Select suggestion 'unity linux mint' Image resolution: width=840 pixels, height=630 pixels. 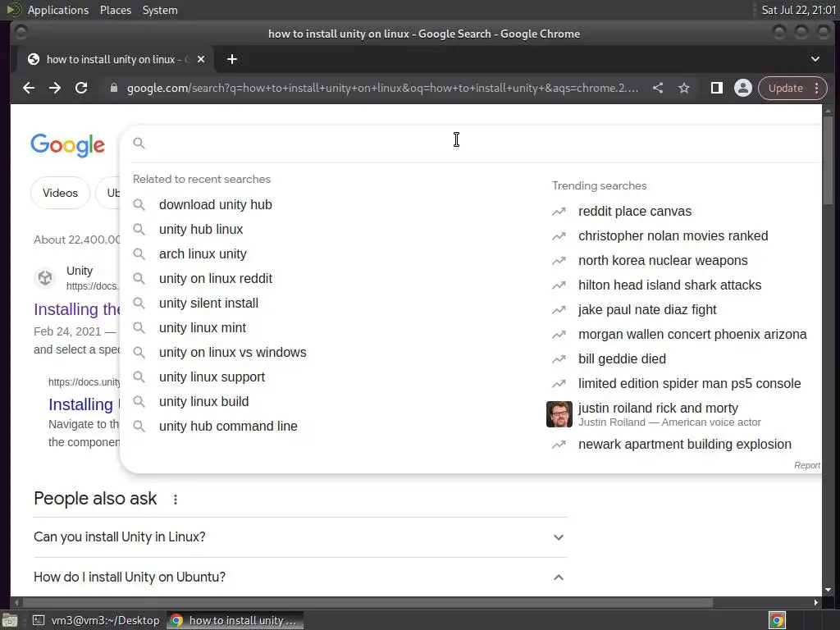coord(203,328)
